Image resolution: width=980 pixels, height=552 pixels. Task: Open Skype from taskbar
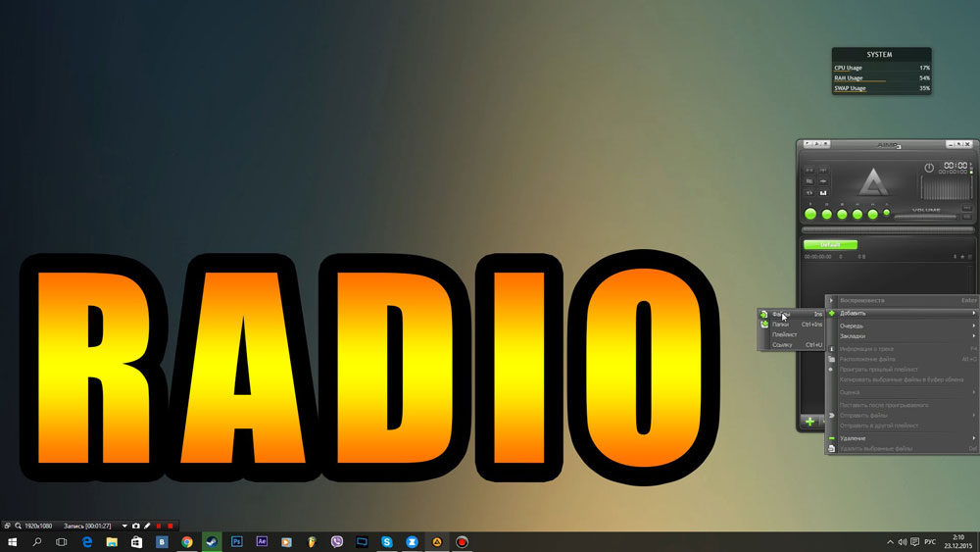coord(387,542)
